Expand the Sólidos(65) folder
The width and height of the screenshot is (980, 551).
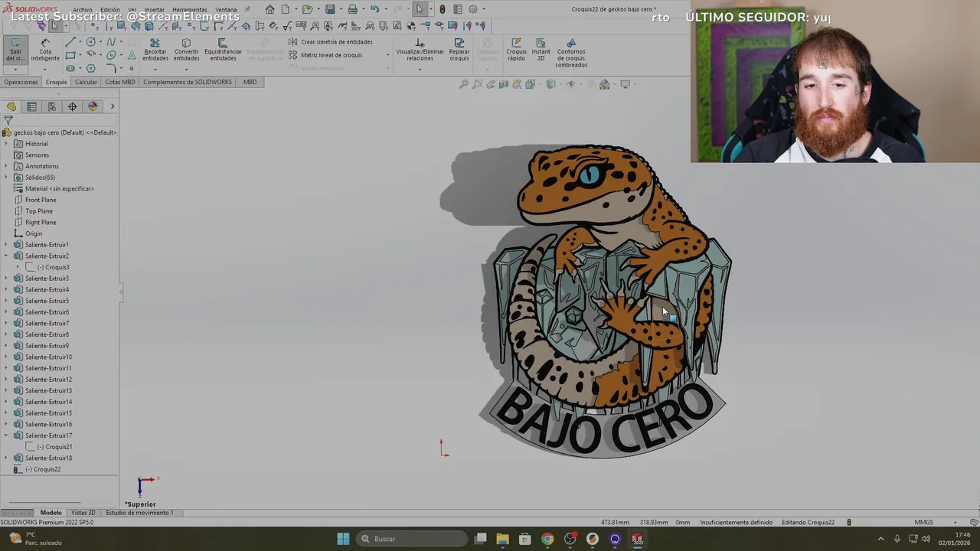pyautogui.click(x=6, y=178)
